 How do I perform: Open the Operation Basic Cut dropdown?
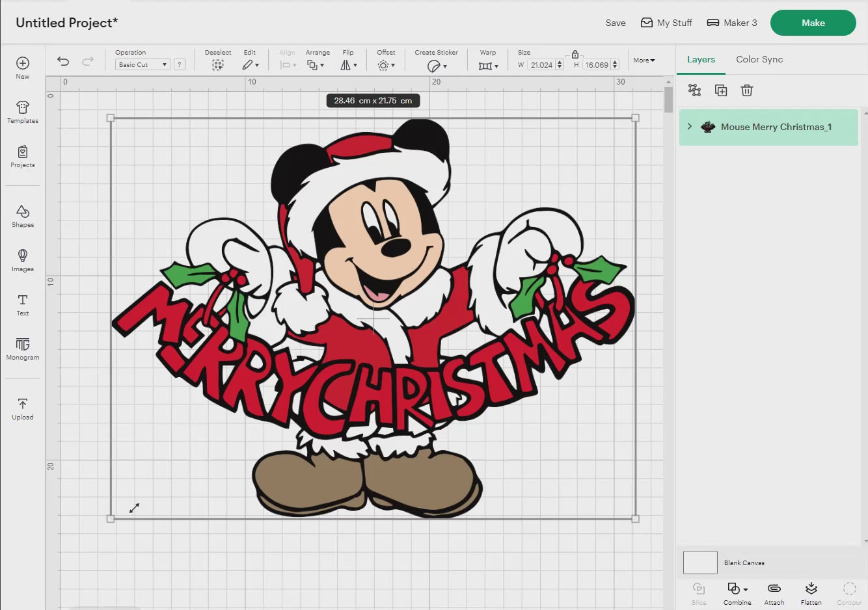(x=142, y=64)
